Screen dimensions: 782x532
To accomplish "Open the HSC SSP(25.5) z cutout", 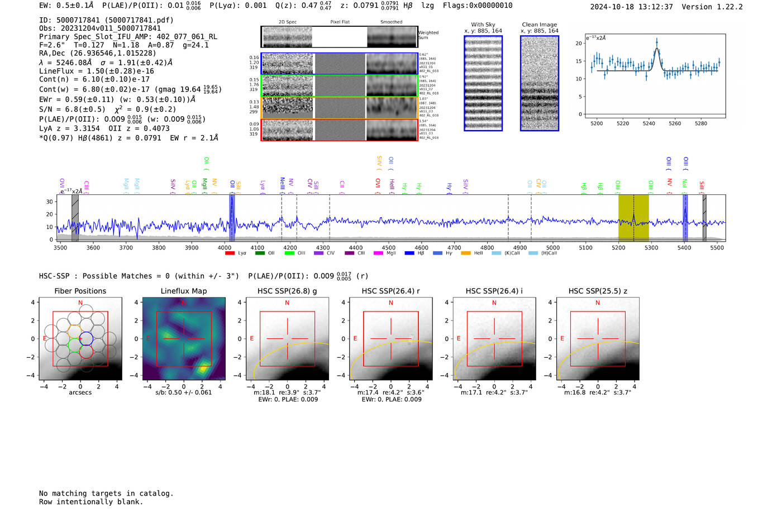I will [598, 339].
